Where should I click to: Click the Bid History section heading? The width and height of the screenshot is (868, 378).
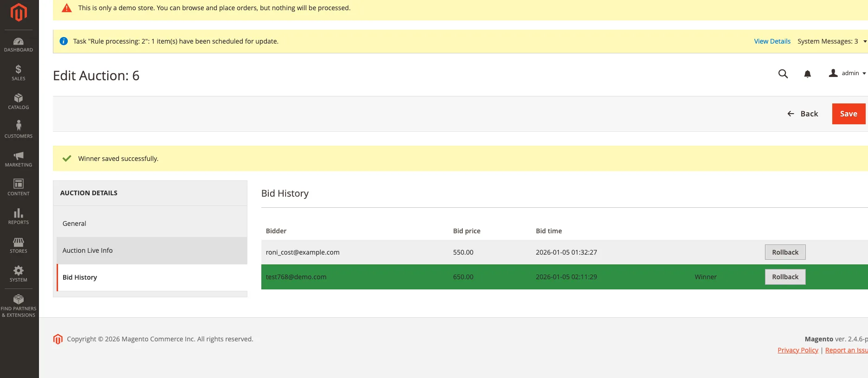[285, 193]
